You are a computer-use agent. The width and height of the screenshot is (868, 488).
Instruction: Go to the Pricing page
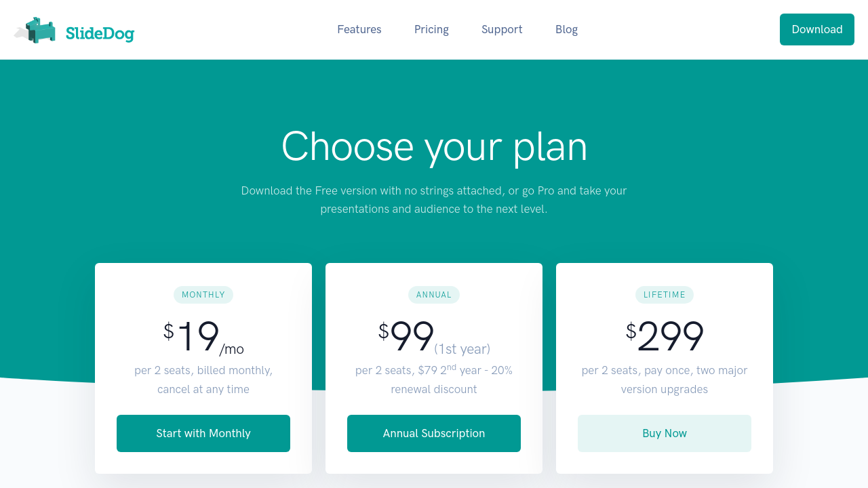click(x=431, y=29)
